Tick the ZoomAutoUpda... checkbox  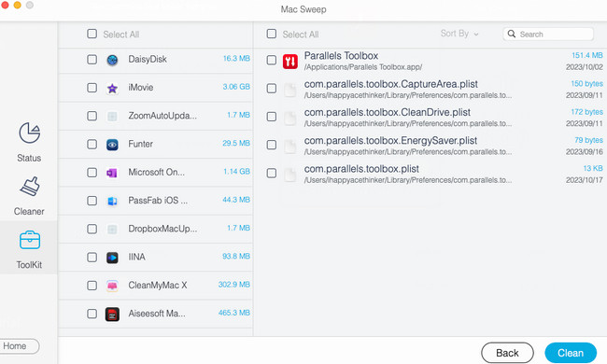(92, 116)
